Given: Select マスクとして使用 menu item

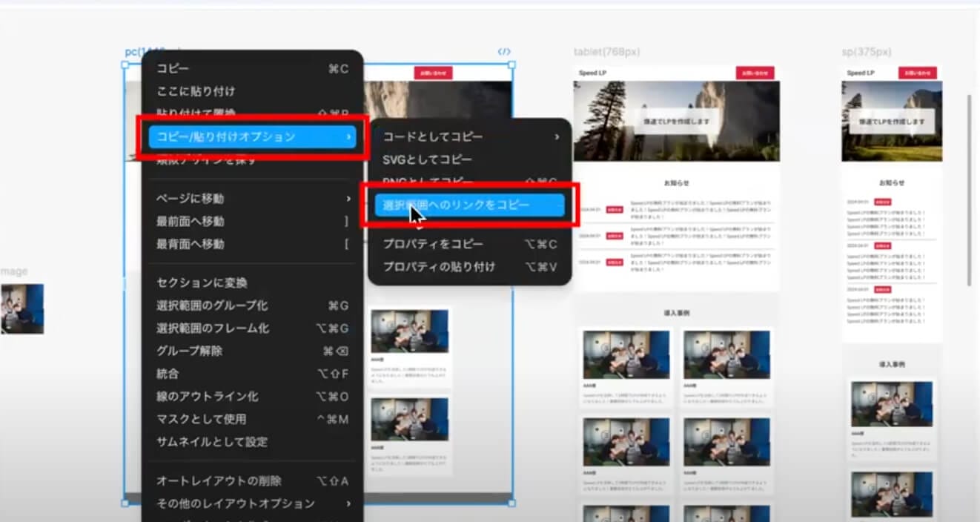Looking at the screenshot, I should click(201, 419).
